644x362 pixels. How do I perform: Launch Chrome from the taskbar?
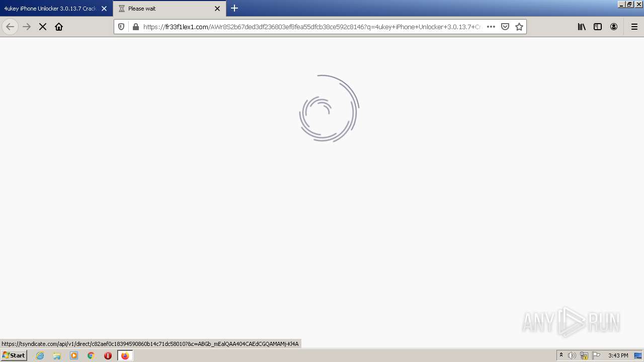click(91, 355)
